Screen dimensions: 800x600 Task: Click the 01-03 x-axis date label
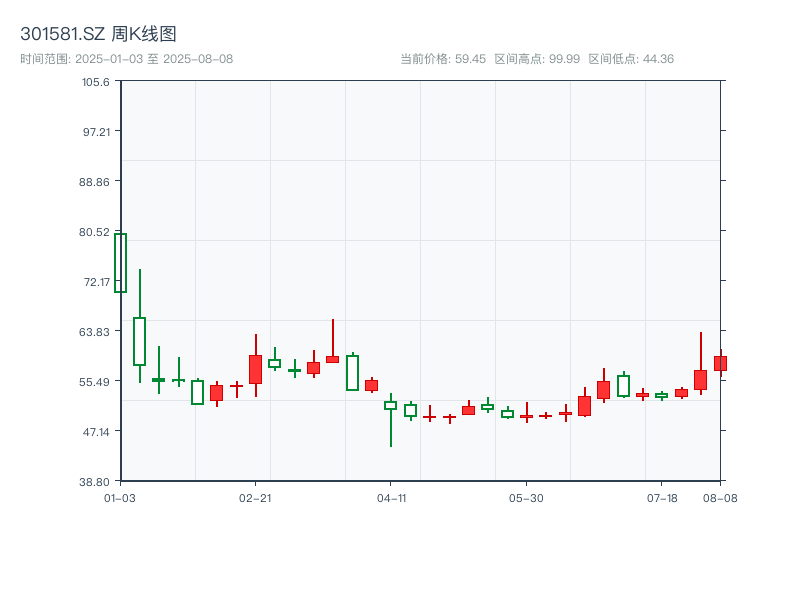click(x=120, y=497)
